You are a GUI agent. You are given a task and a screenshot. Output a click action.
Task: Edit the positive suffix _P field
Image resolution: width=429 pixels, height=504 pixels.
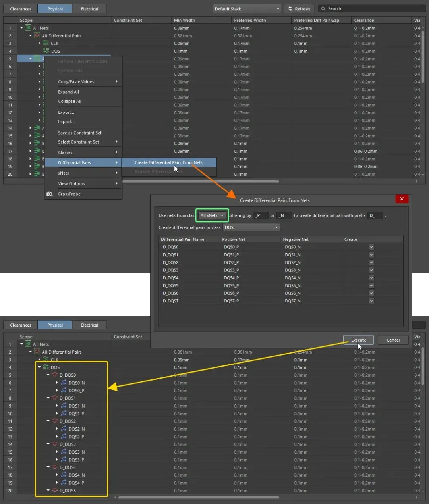[x=261, y=215]
